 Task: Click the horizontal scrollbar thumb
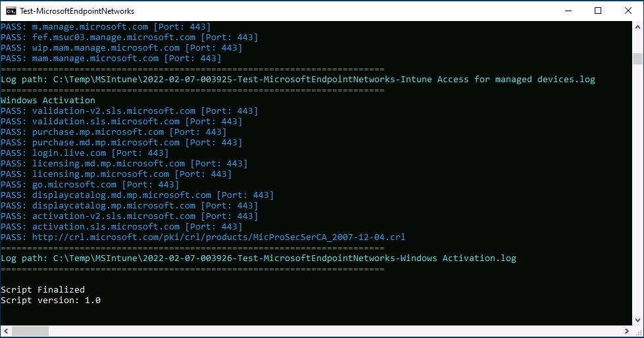click(30, 331)
